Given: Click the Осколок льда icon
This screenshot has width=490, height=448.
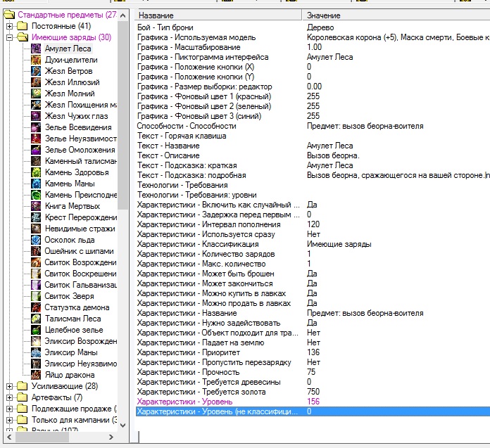Looking at the screenshot, I should point(36,240).
